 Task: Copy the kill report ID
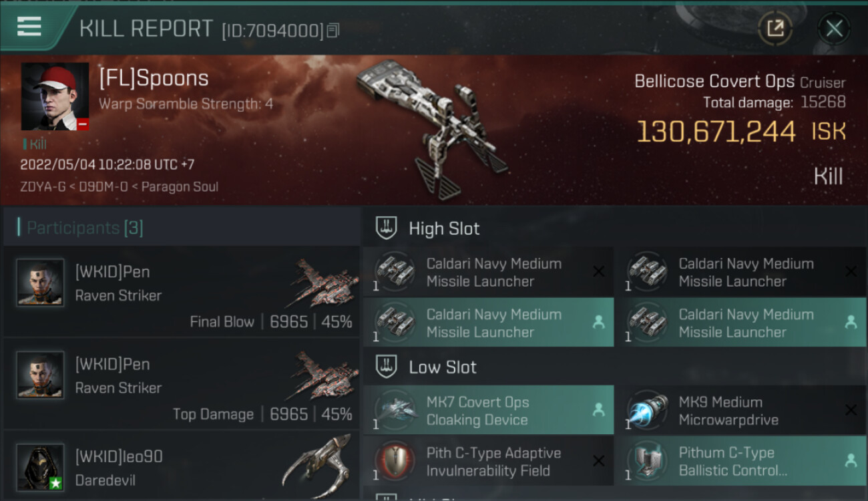click(333, 30)
